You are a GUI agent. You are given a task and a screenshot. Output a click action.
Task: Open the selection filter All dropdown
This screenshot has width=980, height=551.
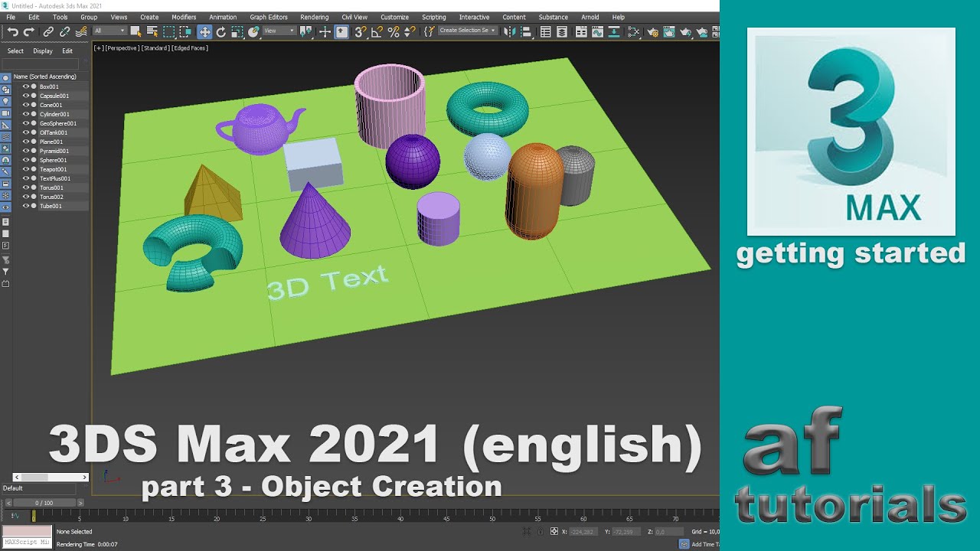tap(110, 31)
